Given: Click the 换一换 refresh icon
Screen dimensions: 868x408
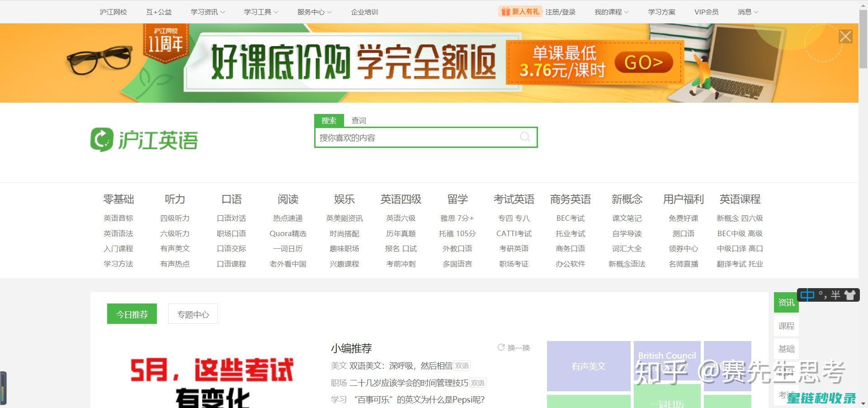Looking at the screenshot, I should tap(501, 347).
